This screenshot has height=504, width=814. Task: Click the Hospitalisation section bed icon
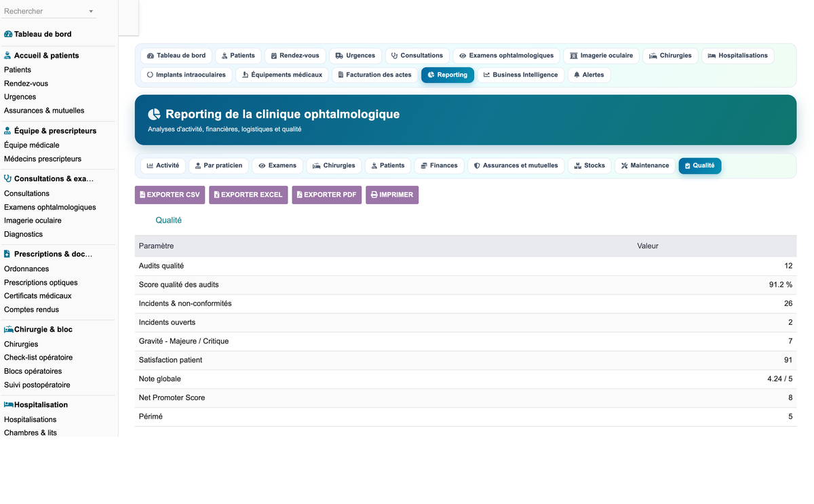tap(9, 405)
